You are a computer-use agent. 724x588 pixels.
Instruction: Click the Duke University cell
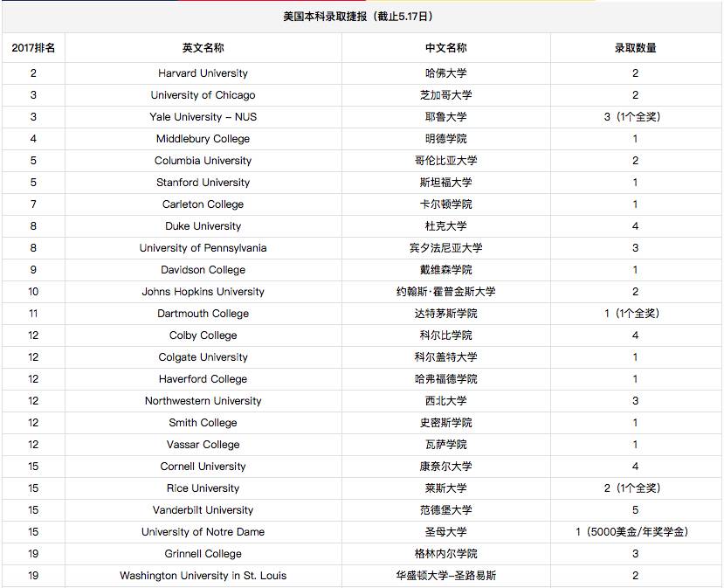[x=203, y=226]
